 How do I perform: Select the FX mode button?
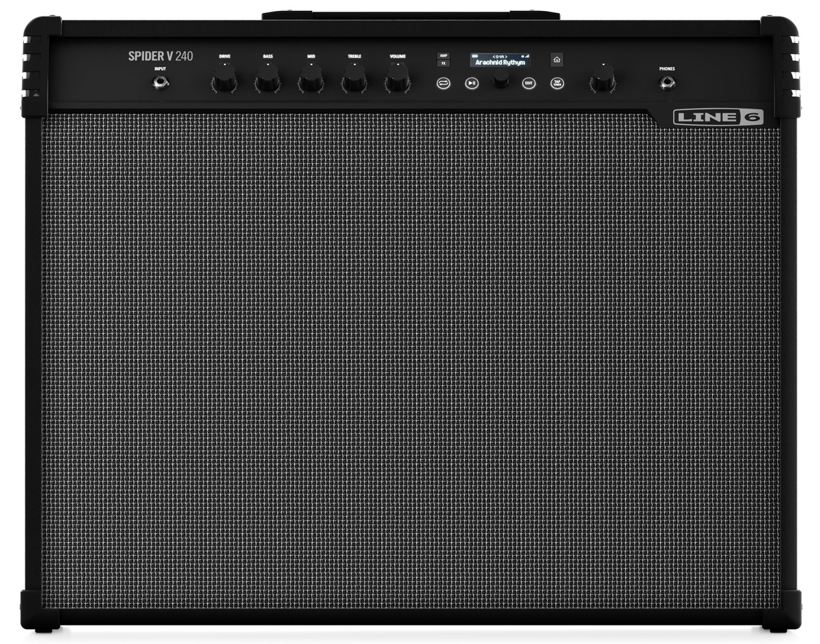pyautogui.click(x=443, y=64)
